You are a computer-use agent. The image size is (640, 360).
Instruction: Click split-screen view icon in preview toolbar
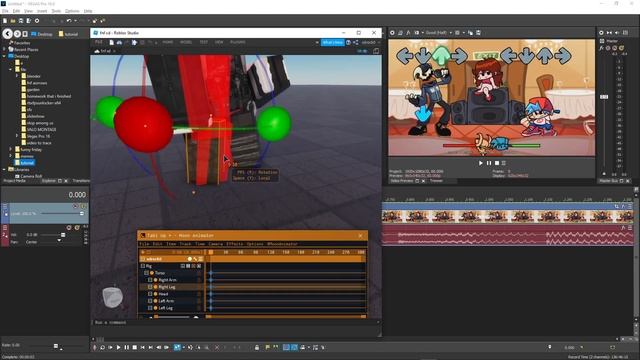[x=416, y=33]
